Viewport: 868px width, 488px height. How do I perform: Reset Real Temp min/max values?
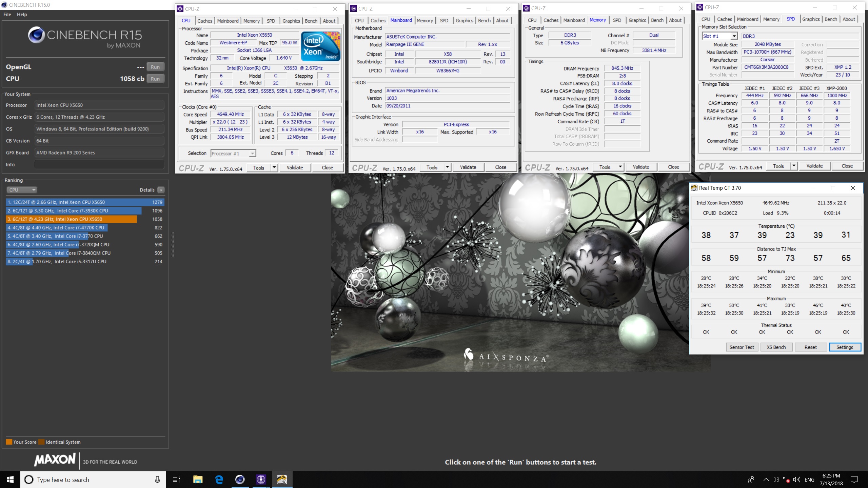[x=810, y=347]
